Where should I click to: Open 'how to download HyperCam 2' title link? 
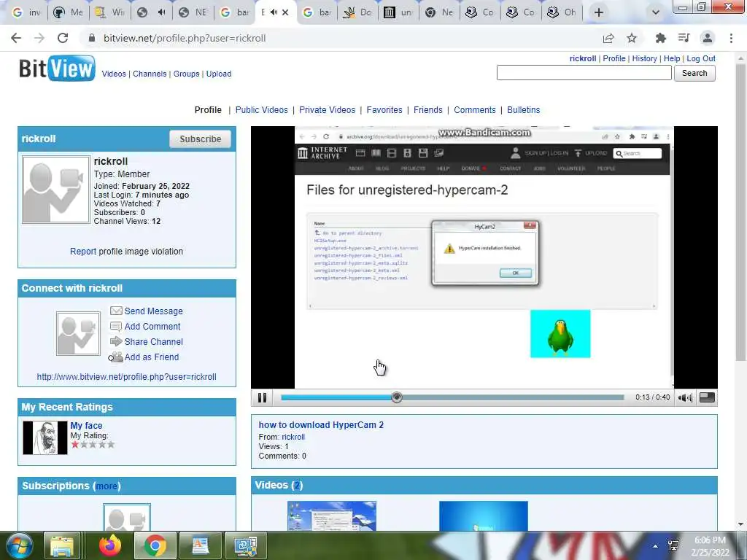[x=321, y=425]
